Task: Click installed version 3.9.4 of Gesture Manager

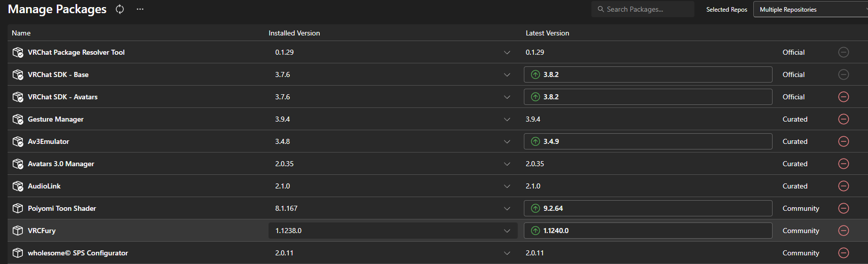Action: (x=283, y=119)
